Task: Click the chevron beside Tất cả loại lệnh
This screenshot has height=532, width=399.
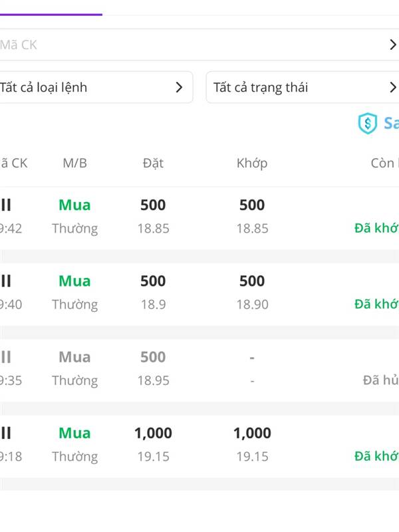Action: click(x=179, y=87)
